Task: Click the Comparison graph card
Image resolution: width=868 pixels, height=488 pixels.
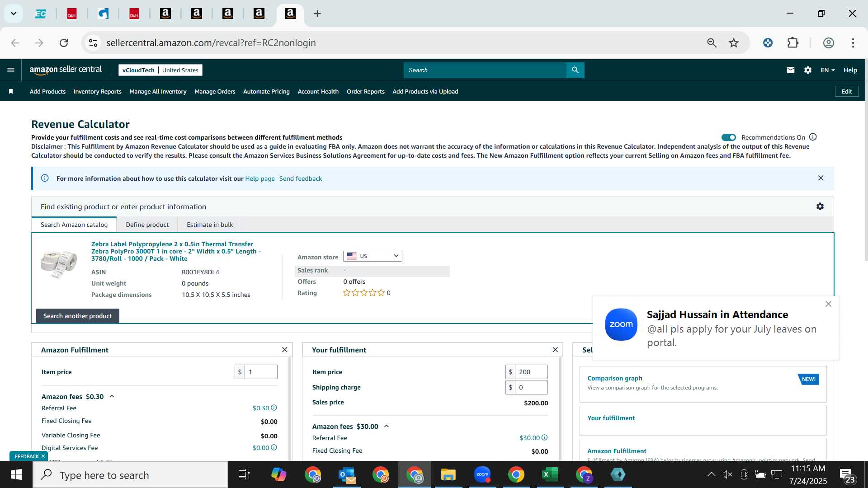Action: click(x=703, y=384)
